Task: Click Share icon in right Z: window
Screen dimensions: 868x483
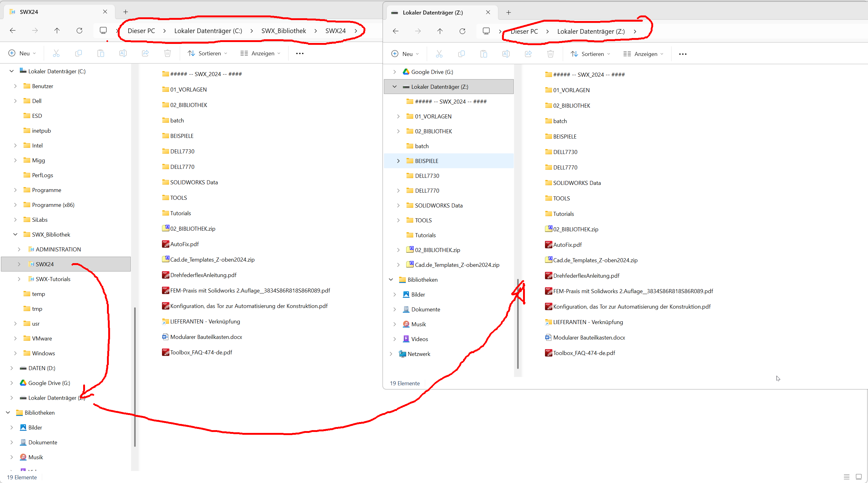Action: tap(528, 54)
